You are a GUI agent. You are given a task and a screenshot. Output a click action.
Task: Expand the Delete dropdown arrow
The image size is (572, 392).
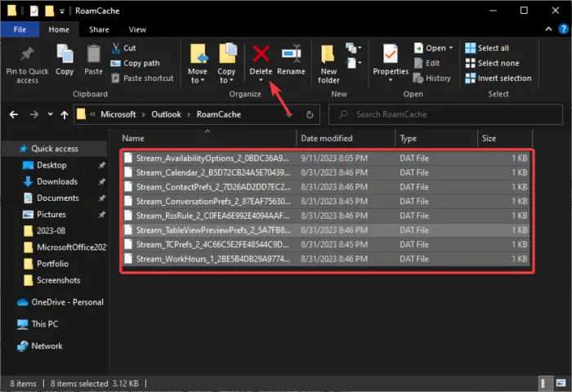[x=261, y=81]
